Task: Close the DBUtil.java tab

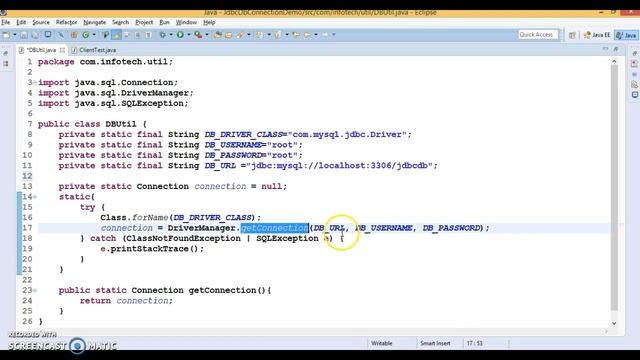Action: (x=62, y=50)
